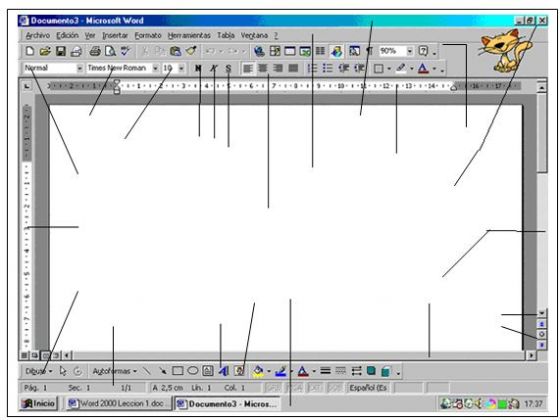This screenshot has width=560, height=420.
Task: Click the Print icon in toolbar
Action: pos(95,51)
